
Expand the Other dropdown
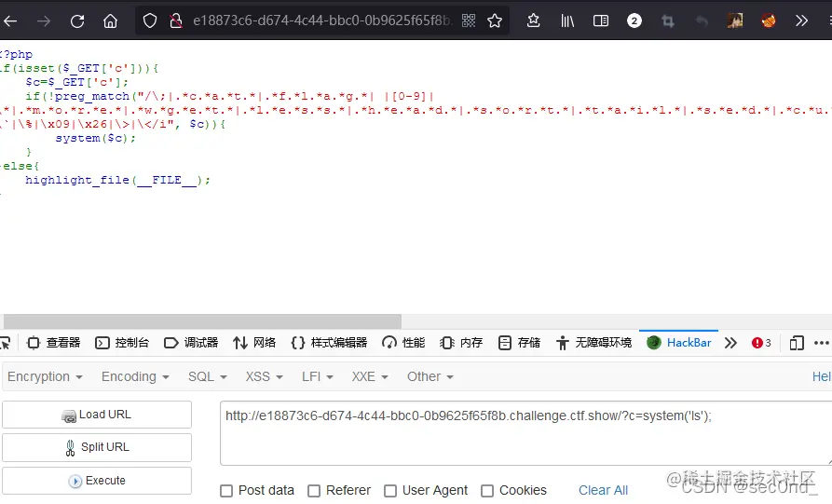point(430,376)
